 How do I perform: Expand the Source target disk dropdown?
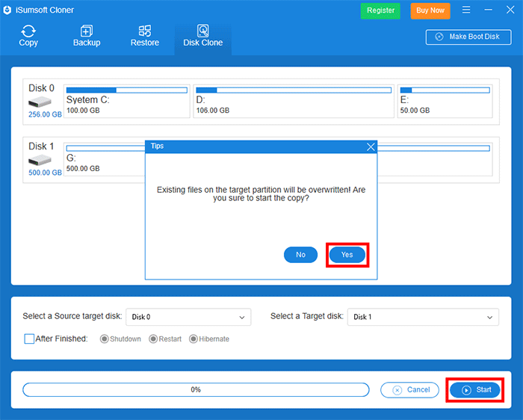click(188, 317)
